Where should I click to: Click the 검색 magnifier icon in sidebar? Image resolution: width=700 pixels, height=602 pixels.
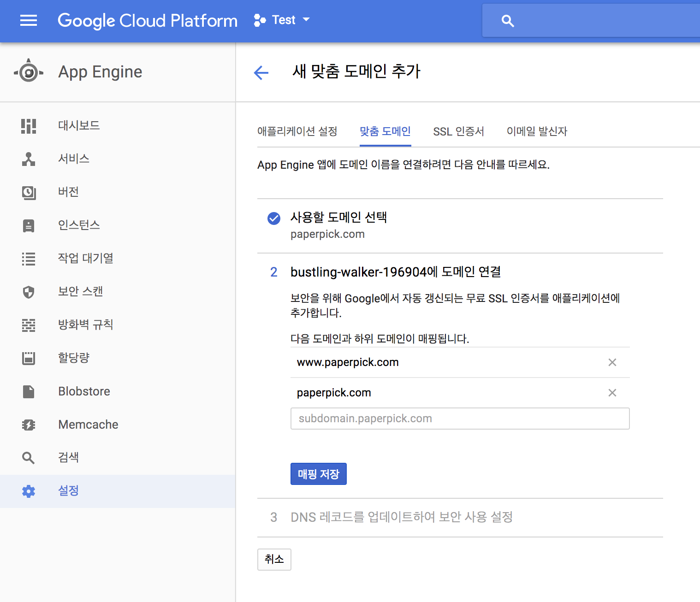(x=29, y=458)
